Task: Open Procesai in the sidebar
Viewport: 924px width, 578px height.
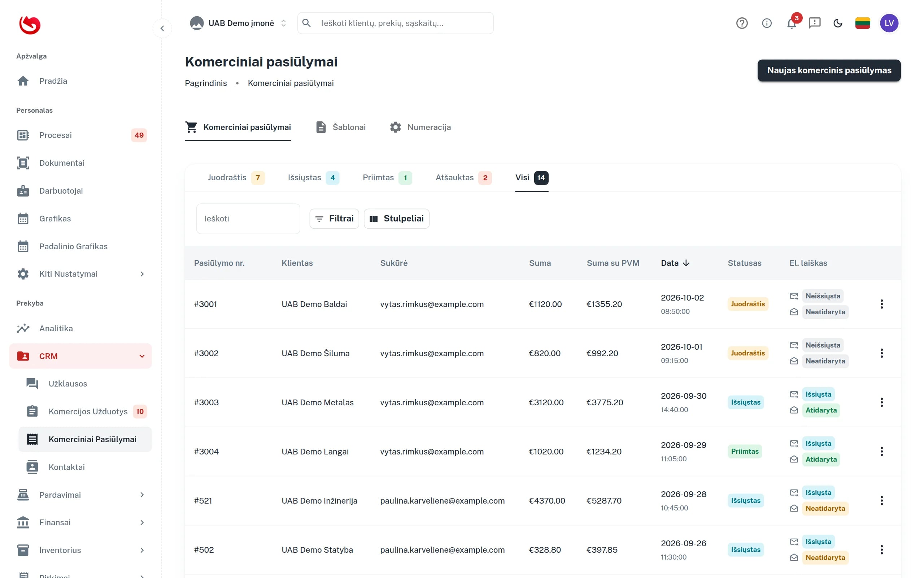Action: coord(80,135)
